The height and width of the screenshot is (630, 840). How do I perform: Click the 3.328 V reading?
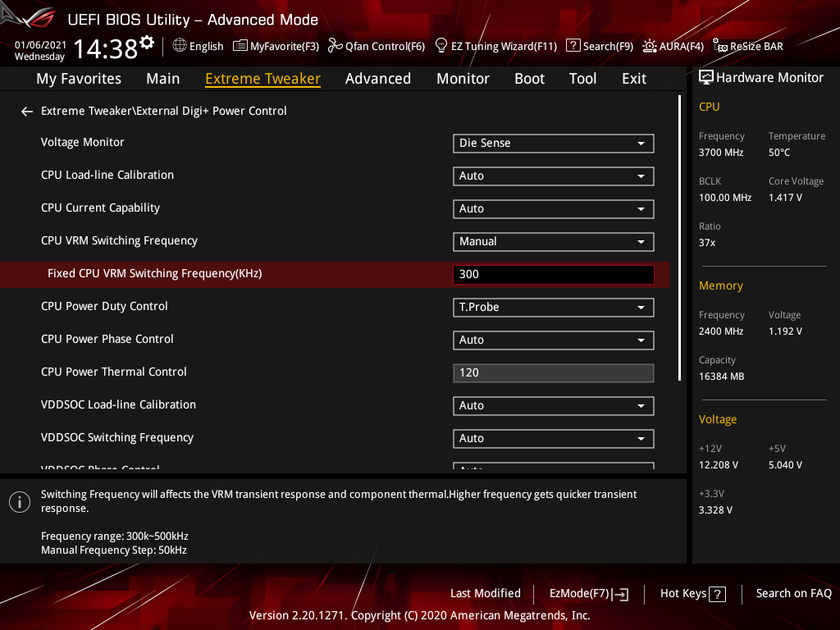coord(715,510)
